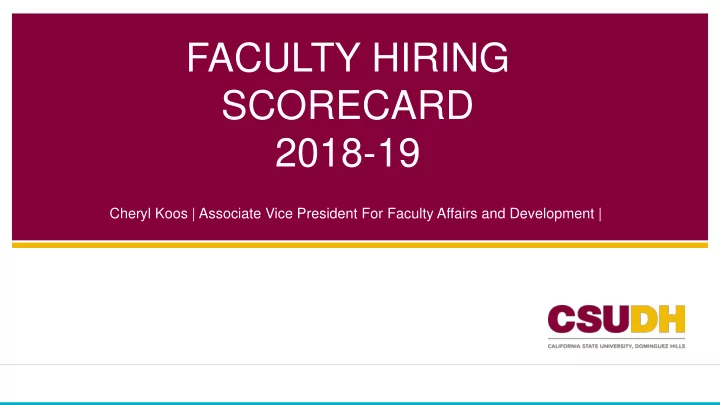
Task: Click the gold stripe below the banner
Action: 360,245
